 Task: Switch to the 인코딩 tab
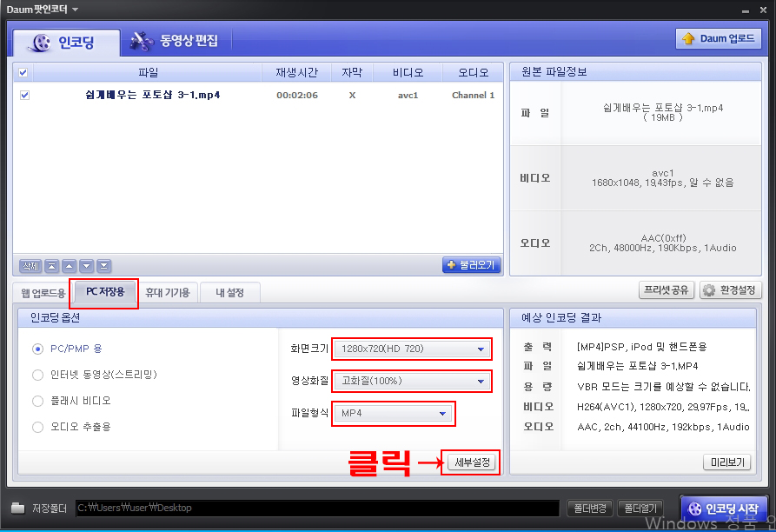66,43
